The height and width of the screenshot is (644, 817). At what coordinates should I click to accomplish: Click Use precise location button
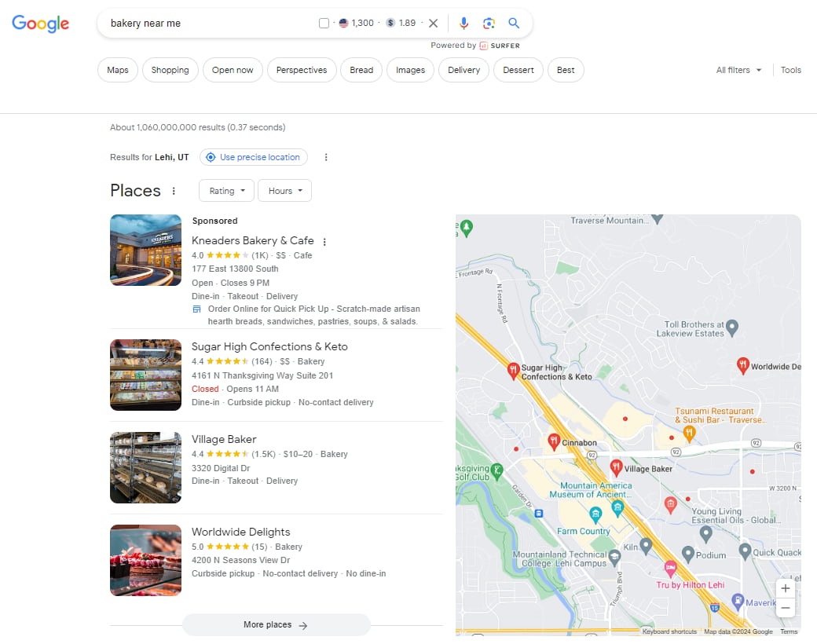(253, 157)
